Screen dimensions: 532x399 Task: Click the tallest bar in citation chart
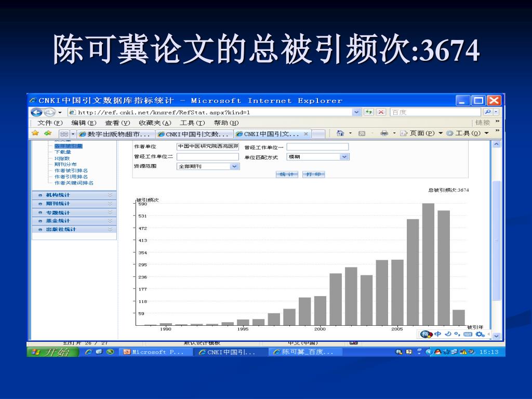click(x=428, y=264)
